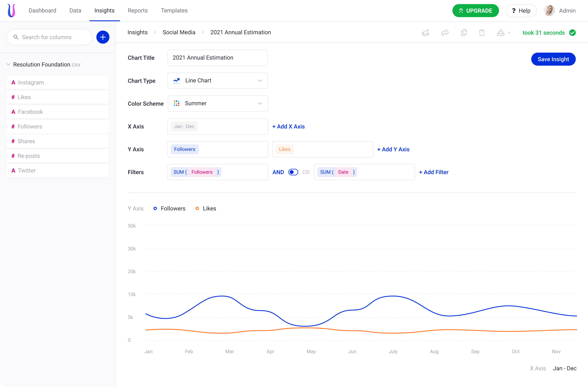Viewport: 588px width, 387px height.
Task: Open the Chart Type dropdown
Action: (217, 81)
